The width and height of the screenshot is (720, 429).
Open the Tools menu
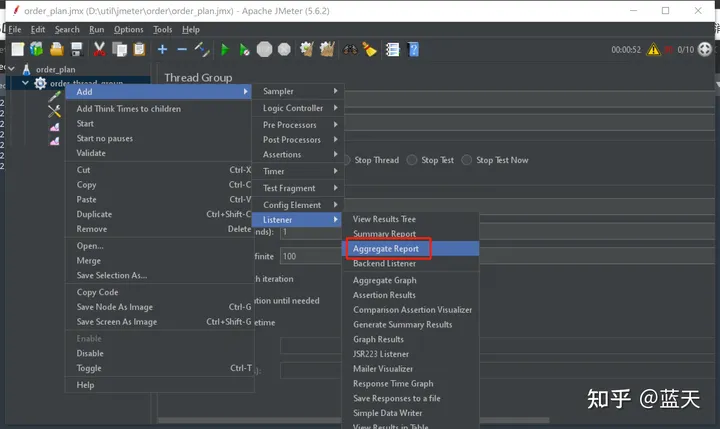pyautogui.click(x=163, y=29)
